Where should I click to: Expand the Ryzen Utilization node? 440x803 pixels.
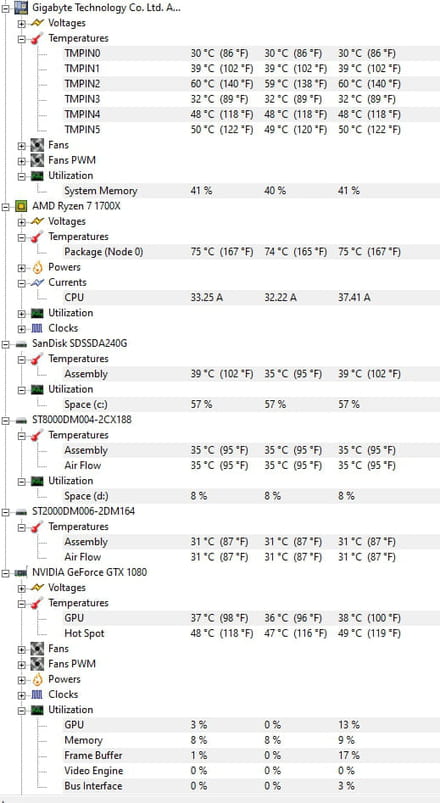(x=22, y=313)
